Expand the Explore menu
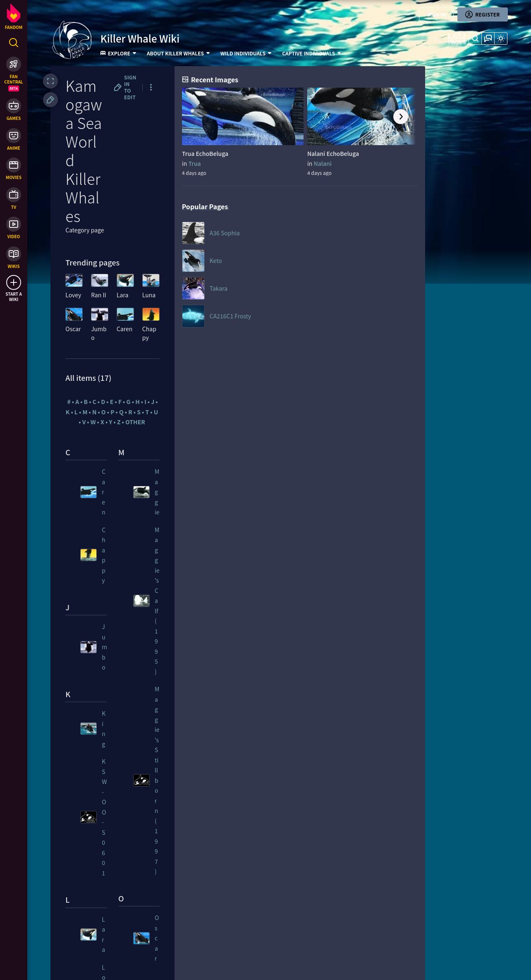Viewport: 531px width, 980px height. tap(118, 53)
